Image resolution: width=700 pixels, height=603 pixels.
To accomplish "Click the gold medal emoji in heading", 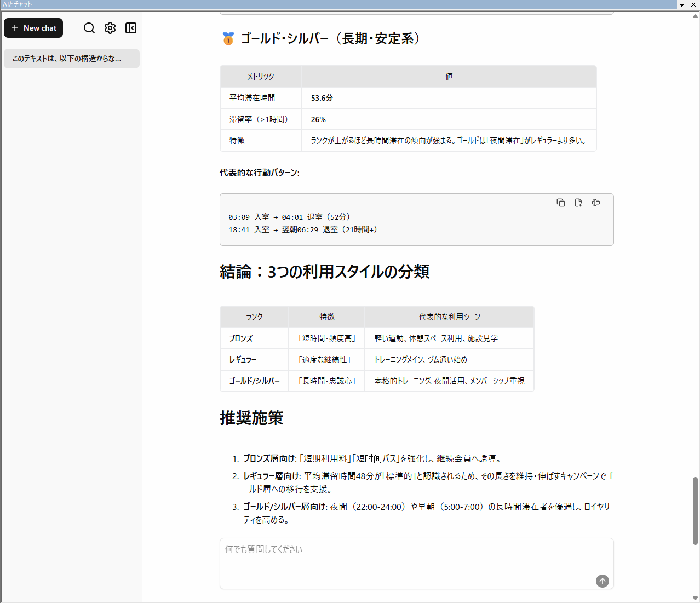I will pyautogui.click(x=228, y=39).
